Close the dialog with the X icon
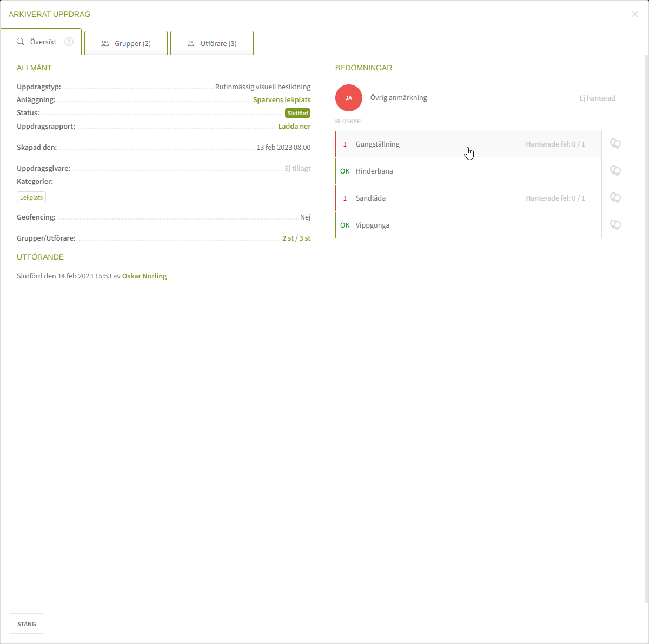The image size is (649, 644). pos(635,14)
